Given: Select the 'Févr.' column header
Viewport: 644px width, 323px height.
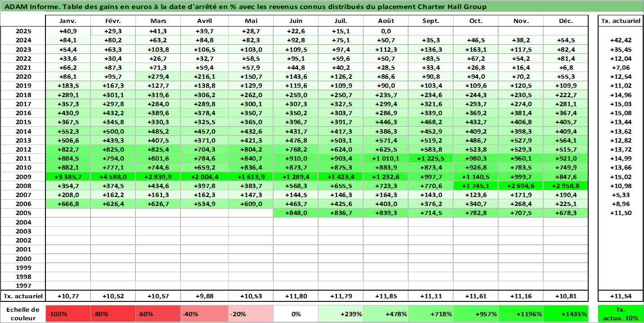Looking at the screenshot, I should tap(113, 21).
